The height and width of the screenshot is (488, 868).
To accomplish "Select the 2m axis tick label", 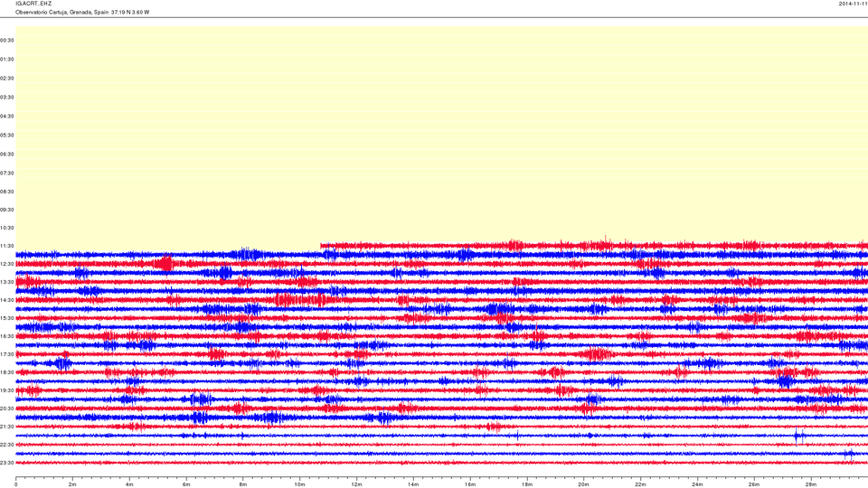I will [x=72, y=484].
